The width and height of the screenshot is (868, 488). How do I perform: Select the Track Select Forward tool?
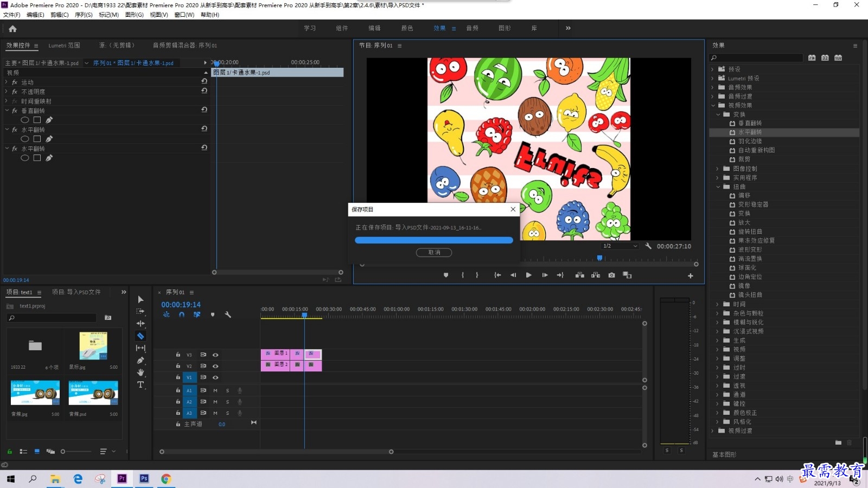point(141,311)
